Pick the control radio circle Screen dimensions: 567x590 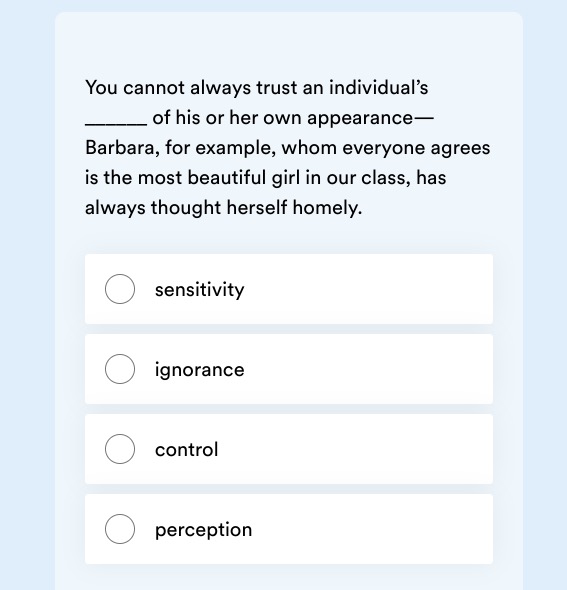[120, 449]
